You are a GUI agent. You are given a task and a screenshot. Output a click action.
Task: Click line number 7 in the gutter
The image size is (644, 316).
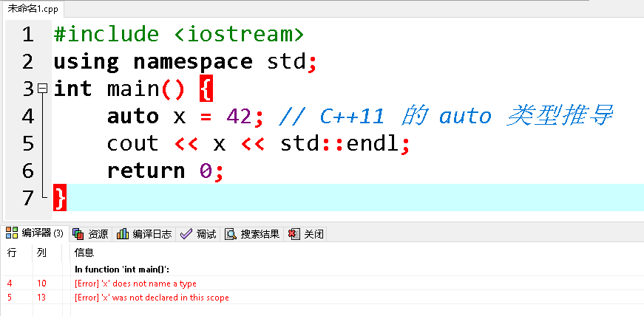(27, 198)
